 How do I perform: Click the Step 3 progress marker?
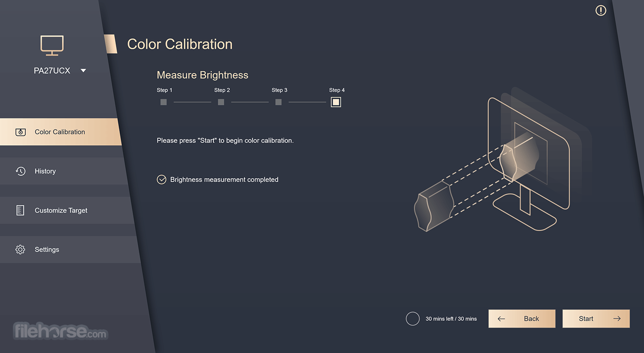pos(279,102)
